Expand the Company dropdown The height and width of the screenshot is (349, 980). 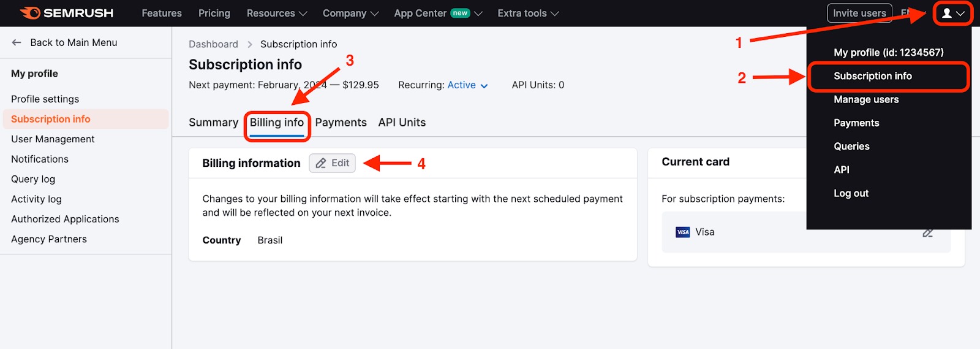[350, 13]
